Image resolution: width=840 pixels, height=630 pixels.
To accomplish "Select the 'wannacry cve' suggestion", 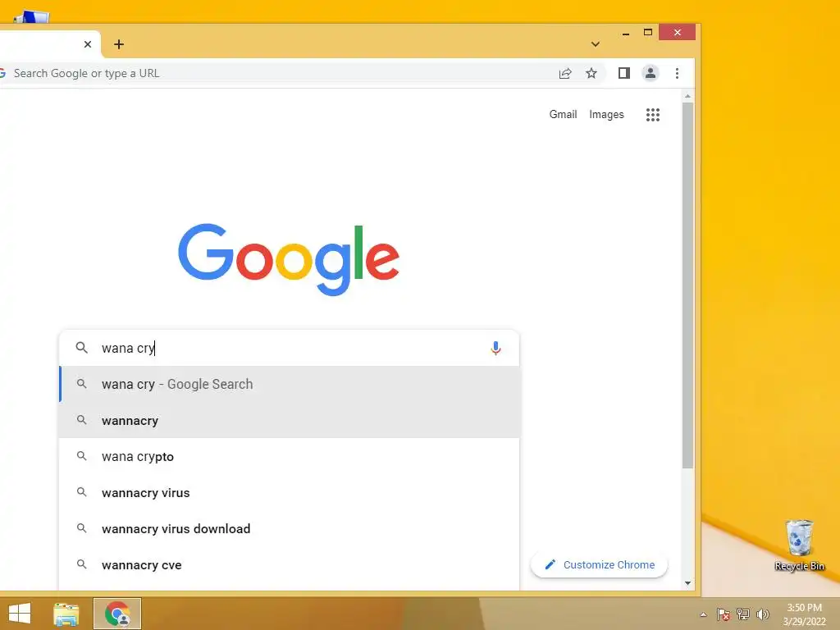I will click(x=290, y=565).
